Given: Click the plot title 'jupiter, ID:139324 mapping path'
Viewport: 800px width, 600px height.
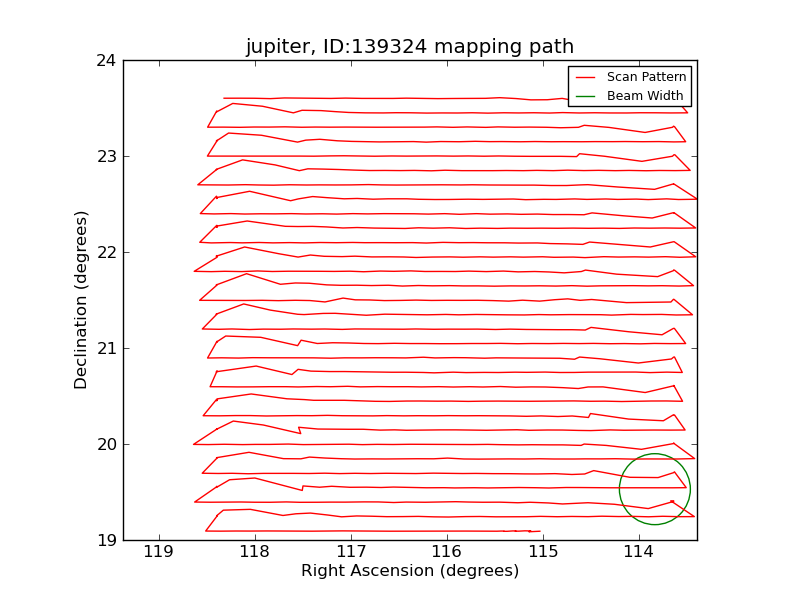Looking at the screenshot, I should point(410,47).
